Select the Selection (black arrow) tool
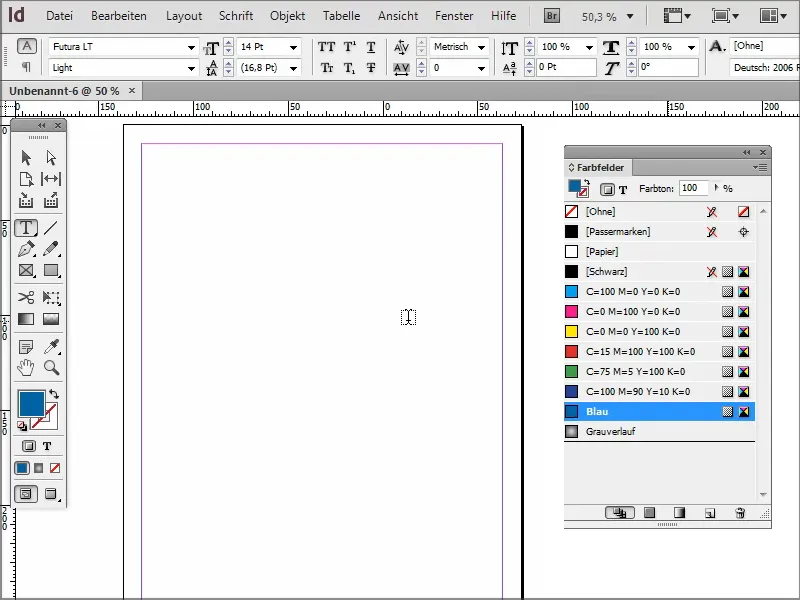This screenshot has height=600, width=800. (26, 158)
